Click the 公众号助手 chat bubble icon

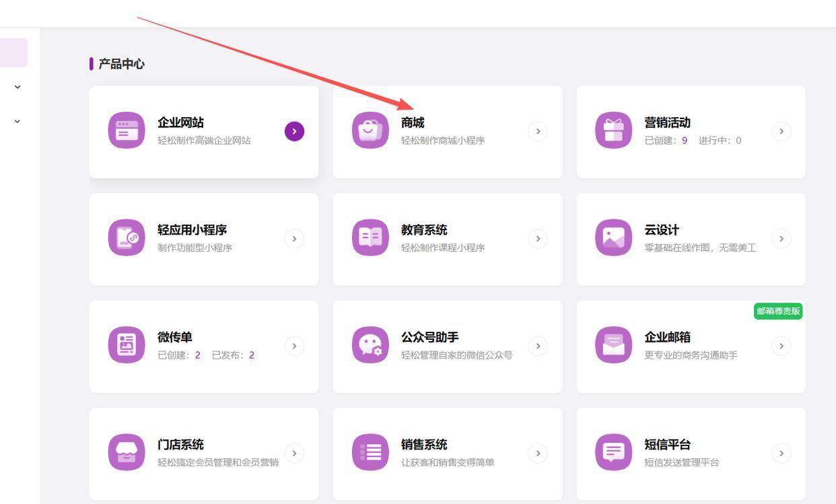pos(370,345)
